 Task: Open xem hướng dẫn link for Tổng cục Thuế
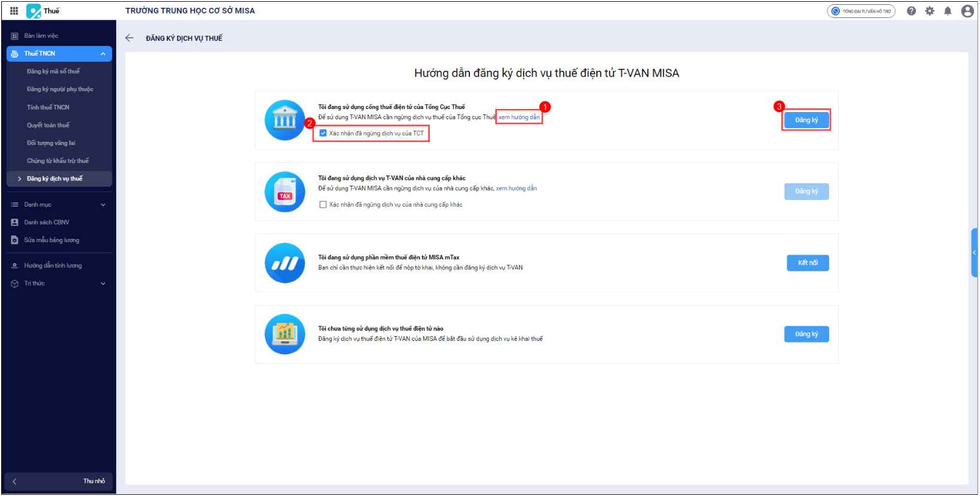(519, 117)
